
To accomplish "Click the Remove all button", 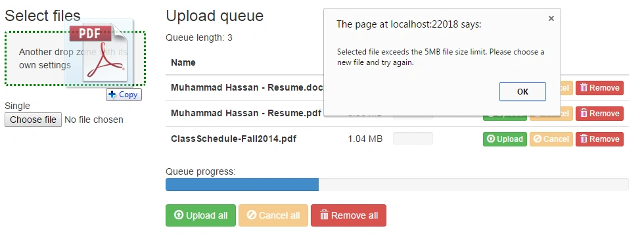I will (348, 215).
